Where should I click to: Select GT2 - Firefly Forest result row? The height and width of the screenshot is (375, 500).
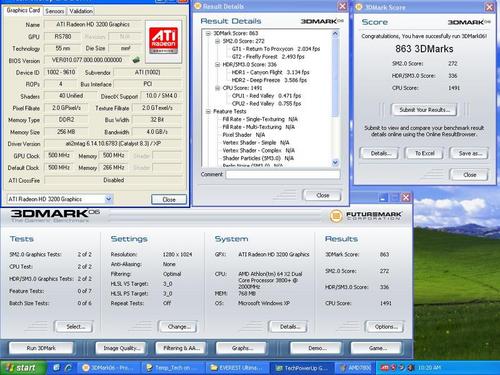(268, 57)
